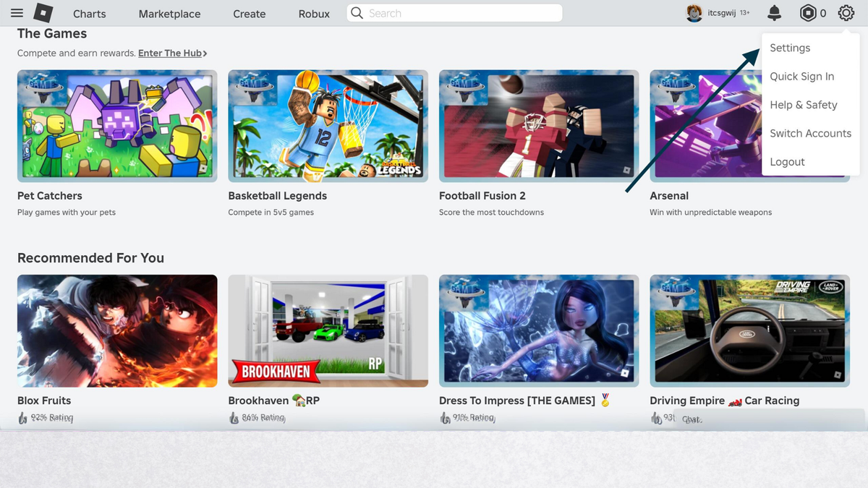Click into the Search field
Screen dimensions: 868x488
[x=454, y=13]
